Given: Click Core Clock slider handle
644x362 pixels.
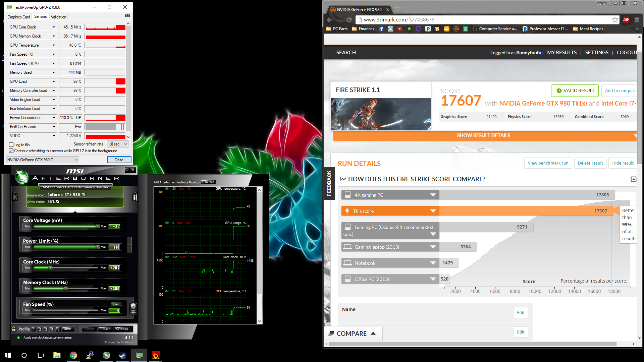Looking at the screenshot, I should [x=51, y=268].
